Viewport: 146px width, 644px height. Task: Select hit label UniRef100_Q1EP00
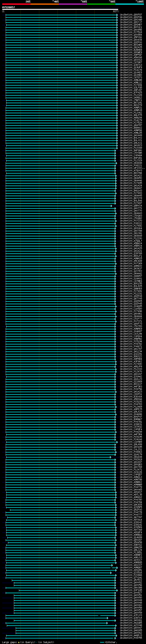click(x=131, y=42)
